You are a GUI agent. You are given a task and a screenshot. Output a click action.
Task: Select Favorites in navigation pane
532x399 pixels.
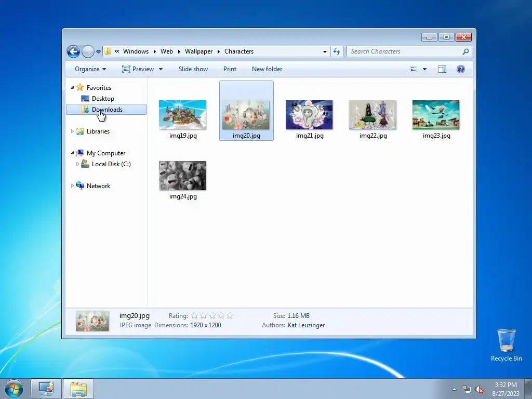[99, 87]
